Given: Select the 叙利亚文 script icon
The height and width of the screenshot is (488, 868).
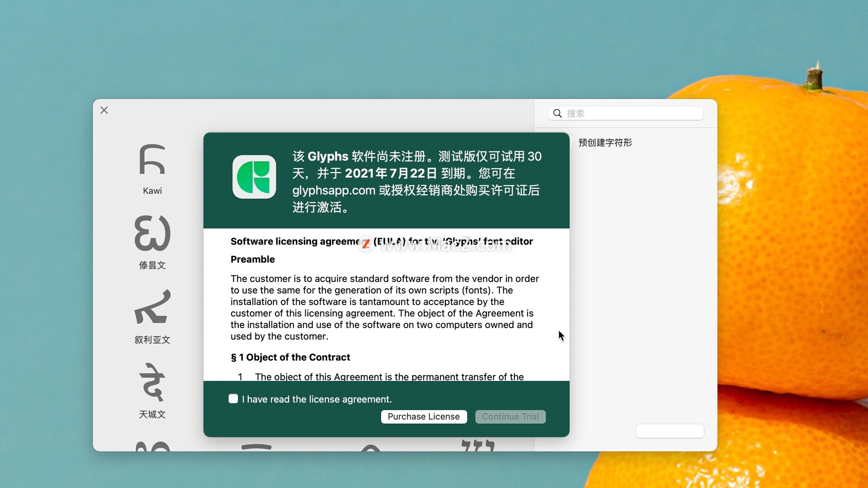Looking at the screenshot, I should 152,307.
